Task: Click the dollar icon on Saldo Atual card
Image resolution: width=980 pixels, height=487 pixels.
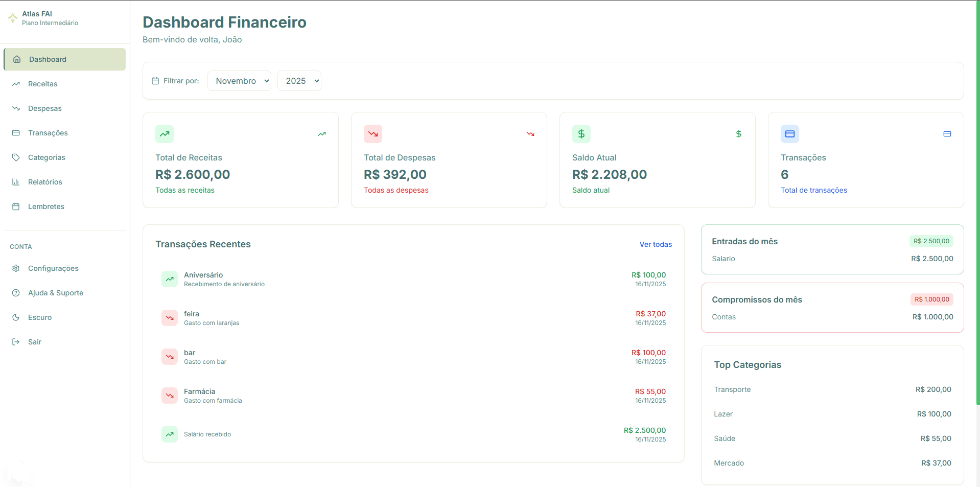Action: [x=581, y=134]
